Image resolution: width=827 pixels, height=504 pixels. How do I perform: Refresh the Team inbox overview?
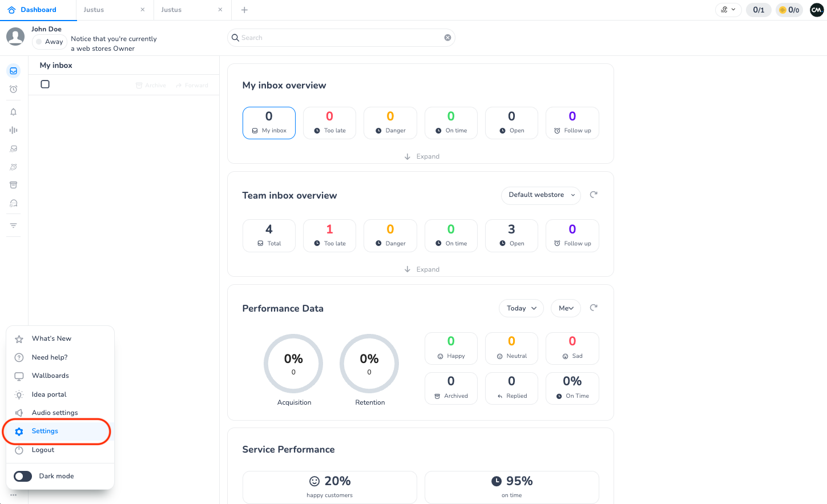click(x=594, y=195)
